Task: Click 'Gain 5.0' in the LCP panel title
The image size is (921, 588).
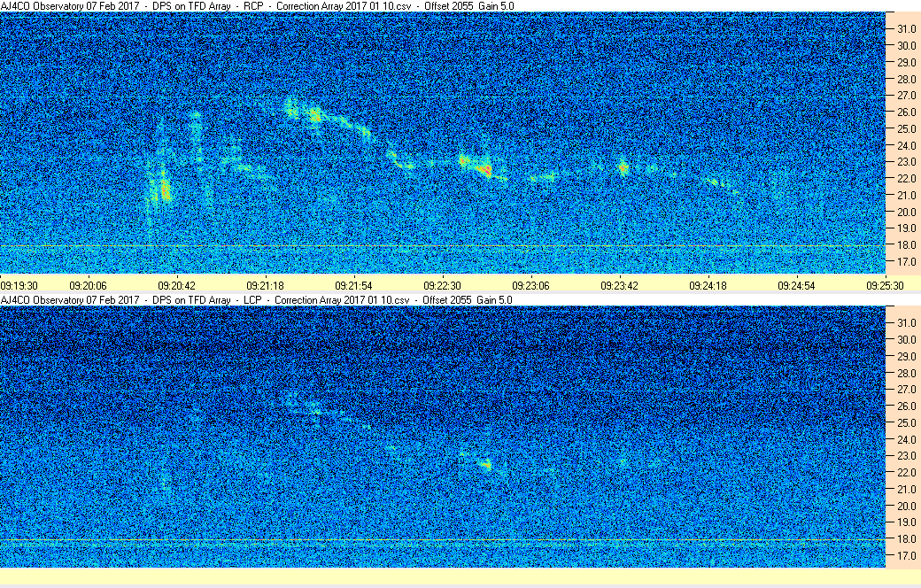Action: tap(494, 300)
